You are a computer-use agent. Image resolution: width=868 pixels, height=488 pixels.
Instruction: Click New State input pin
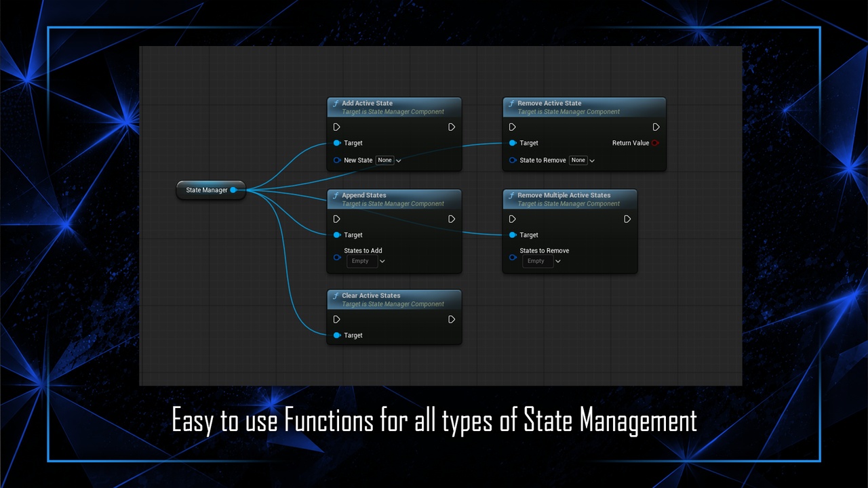pyautogui.click(x=337, y=161)
